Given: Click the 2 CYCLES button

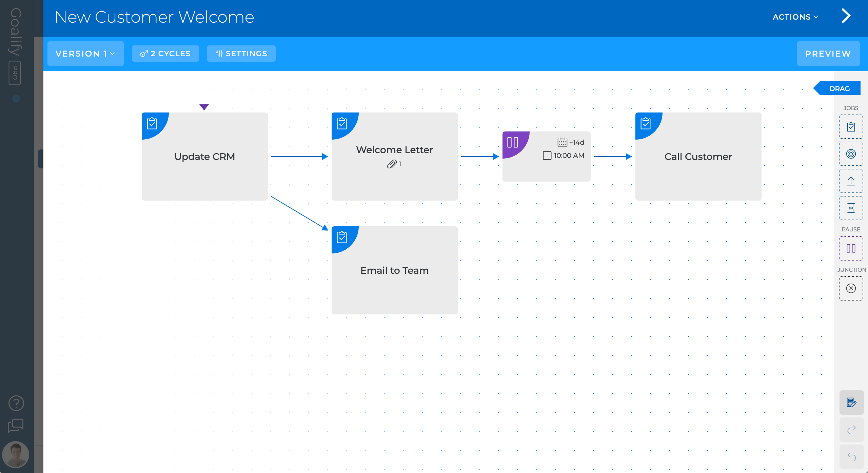Looking at the screenshot, I should pos(165,53).
